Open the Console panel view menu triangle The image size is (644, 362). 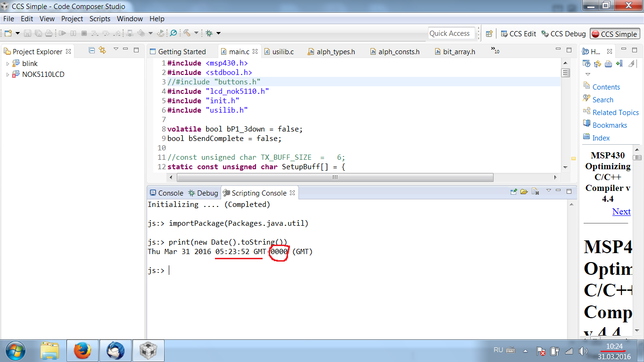click(549, 191)
